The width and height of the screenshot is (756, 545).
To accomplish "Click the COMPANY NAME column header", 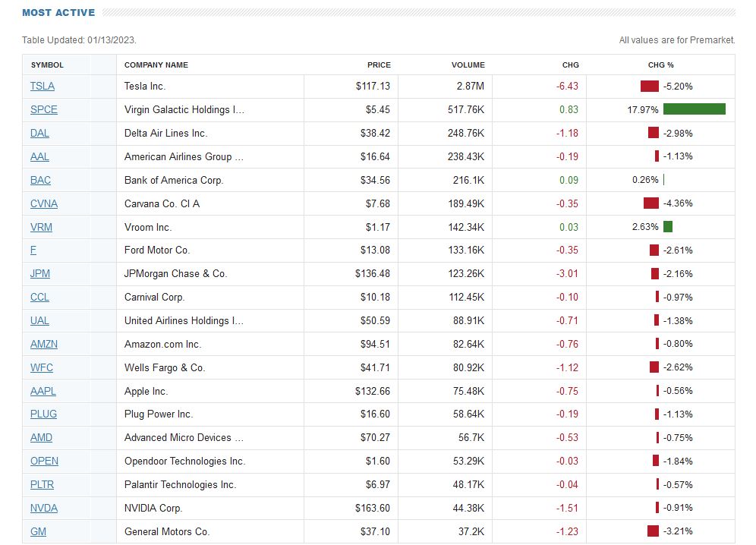I will point(158,65).
